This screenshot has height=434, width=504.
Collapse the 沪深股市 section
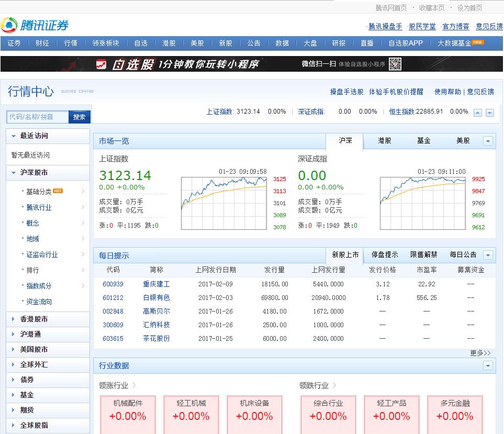(48, 173)
